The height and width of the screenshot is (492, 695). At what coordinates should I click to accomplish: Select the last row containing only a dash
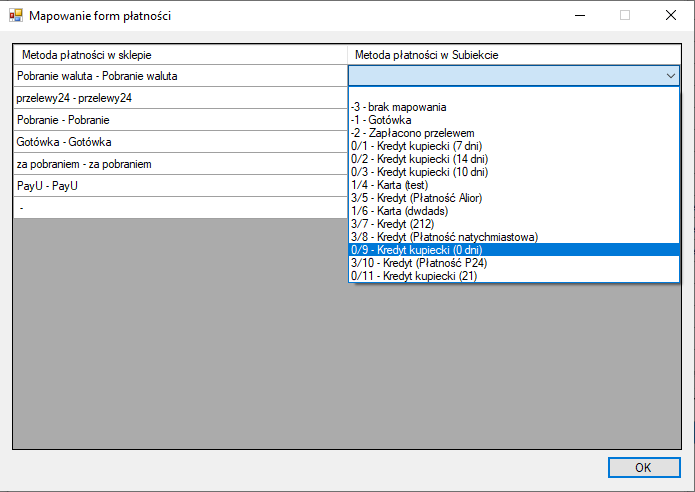click(x=180, y=207)
